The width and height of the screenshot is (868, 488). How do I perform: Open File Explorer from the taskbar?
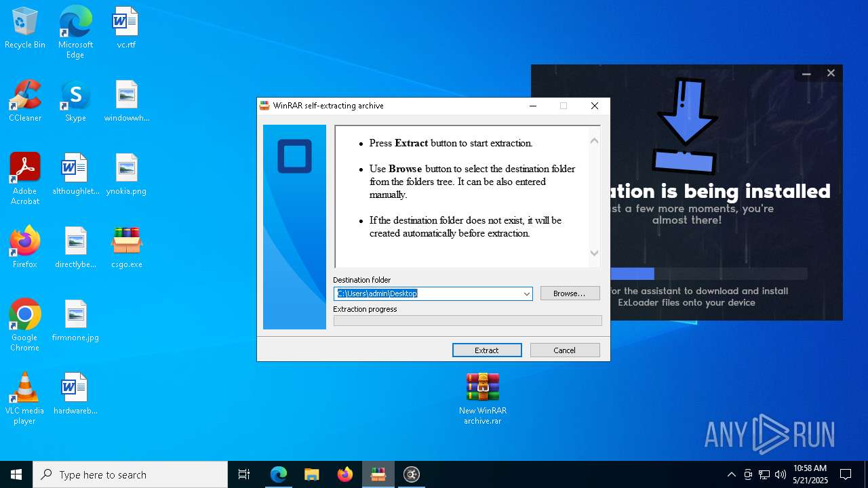tap(312, 474)
